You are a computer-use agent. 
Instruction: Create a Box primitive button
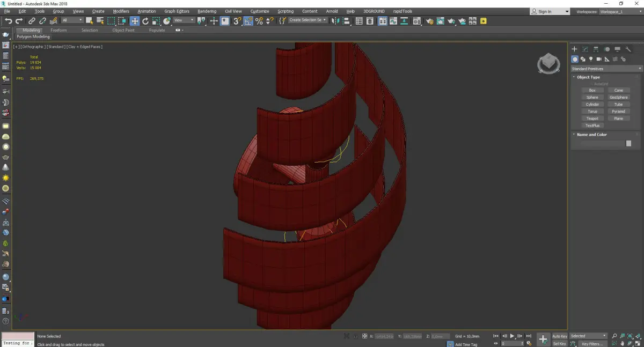[x=592, y=90]
